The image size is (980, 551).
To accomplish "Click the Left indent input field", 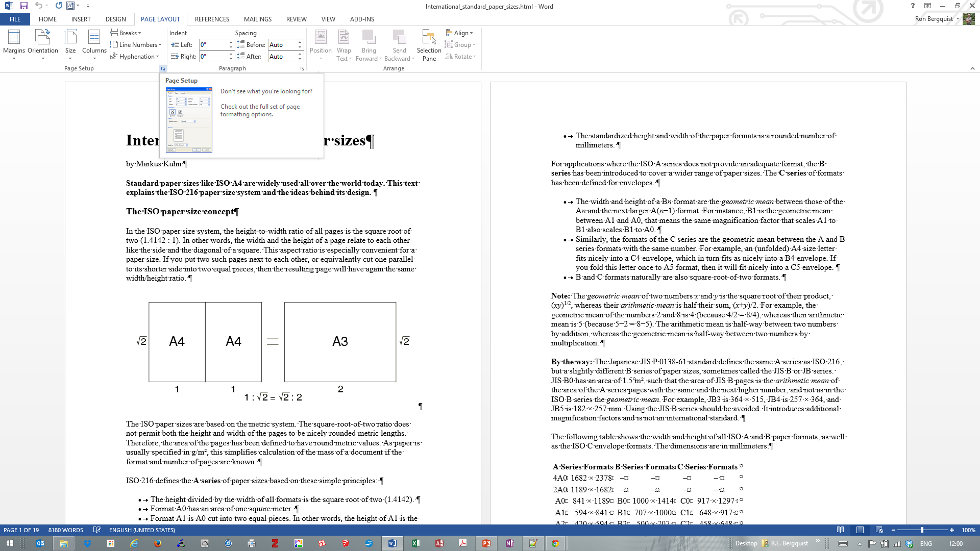I will pyautogui.click(x=213, y=45).
